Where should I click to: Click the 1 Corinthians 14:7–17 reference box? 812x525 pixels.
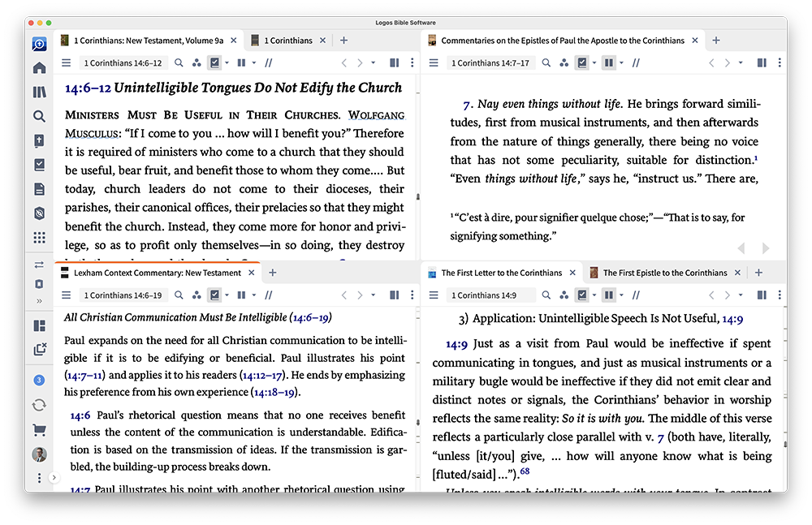pyautogui.click(x=490, y=62)
